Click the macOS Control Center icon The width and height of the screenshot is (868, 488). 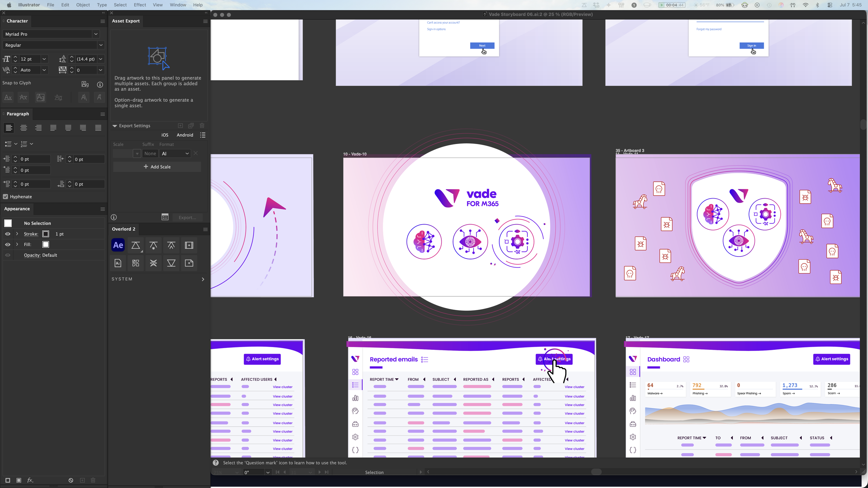830,5
